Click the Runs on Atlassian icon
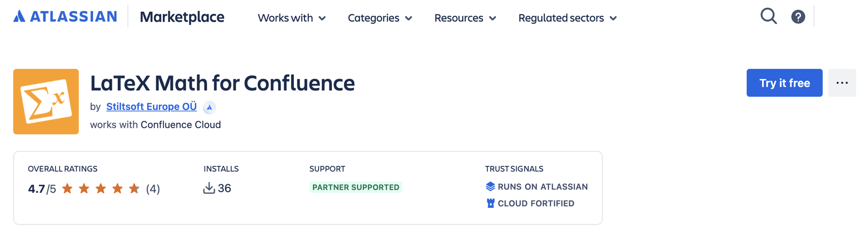Screen dimensions: 868x238 coord(490,187)
